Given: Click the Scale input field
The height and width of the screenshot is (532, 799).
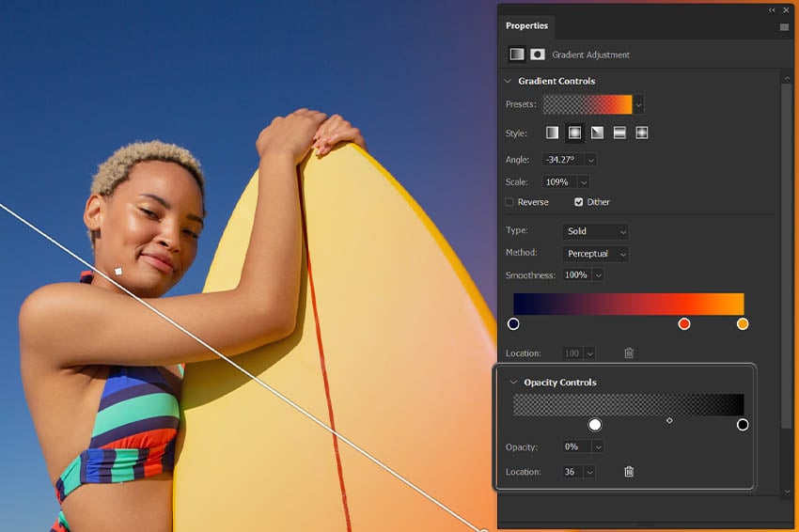Looking at the screenshot, I should pos(560,182).
